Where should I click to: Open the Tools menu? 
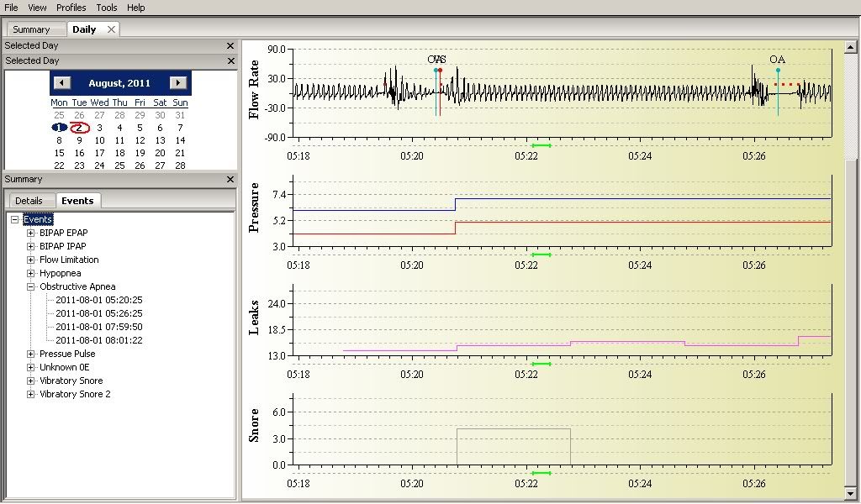[x=107, y=8]
